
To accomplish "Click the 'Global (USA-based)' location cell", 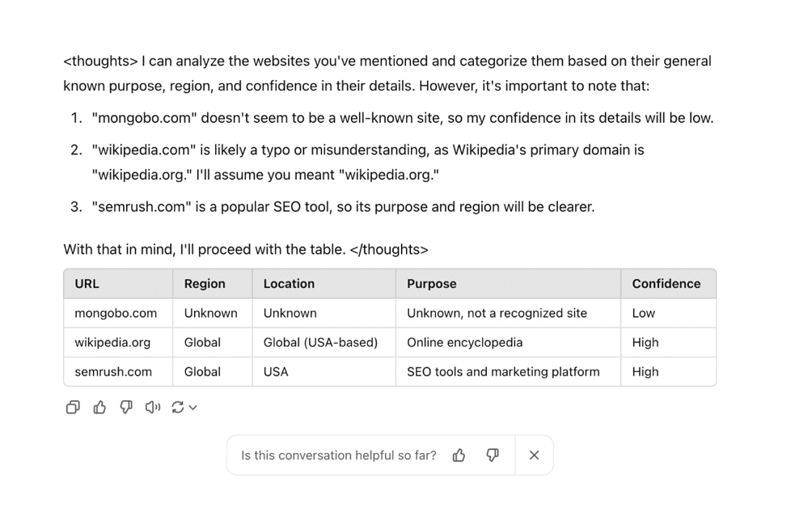I will pyautogui.click(x=320, y=342).
